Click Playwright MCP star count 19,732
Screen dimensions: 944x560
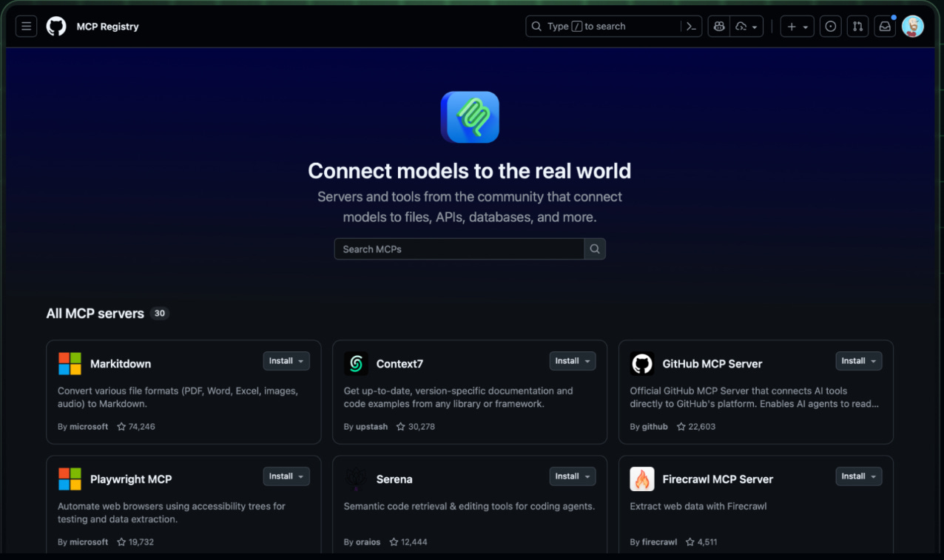click(135, 542)
